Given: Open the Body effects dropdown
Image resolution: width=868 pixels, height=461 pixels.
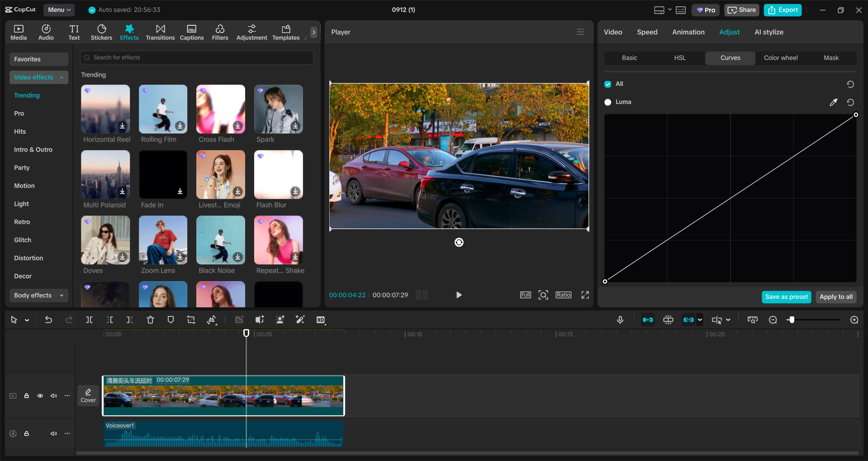Looking at the screenshot, I should coord(38,295).
